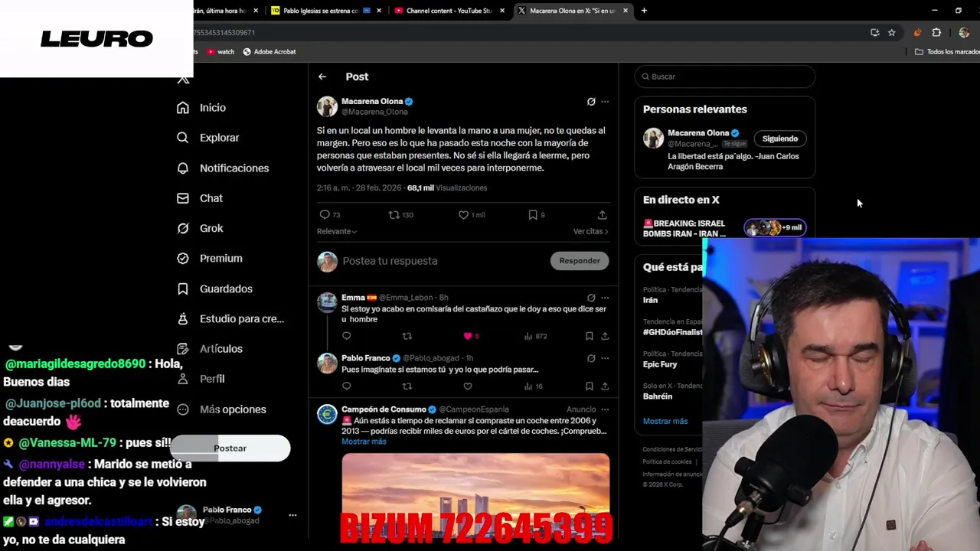The height and width of the screenshot is (551, 980).
Task: Click the Postear button in sidebar
Action: [230, 448]
